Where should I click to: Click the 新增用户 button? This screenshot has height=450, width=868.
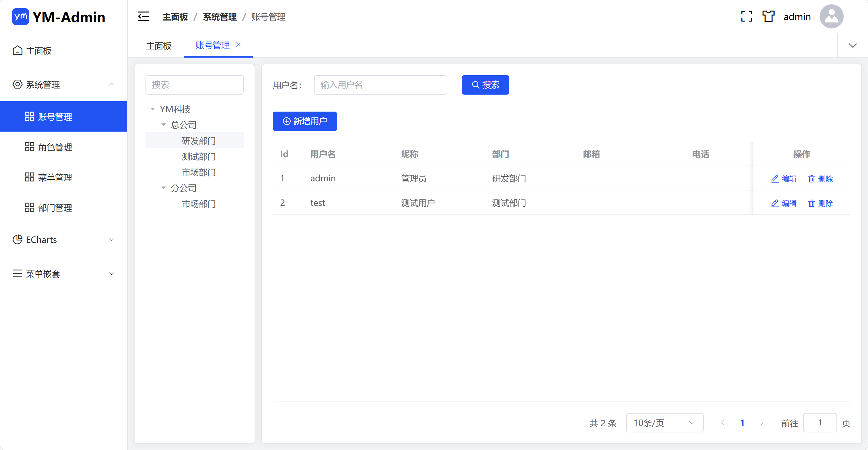[305, 121]
